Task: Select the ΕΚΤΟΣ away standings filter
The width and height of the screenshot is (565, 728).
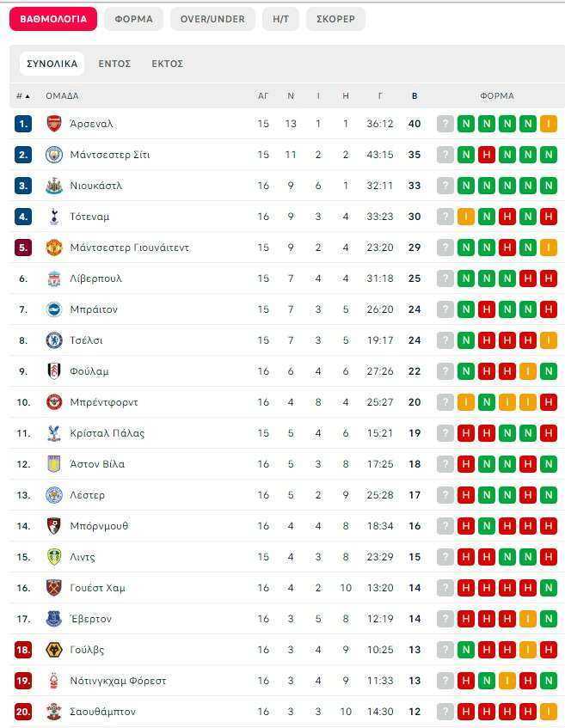Action: point(168,64)
